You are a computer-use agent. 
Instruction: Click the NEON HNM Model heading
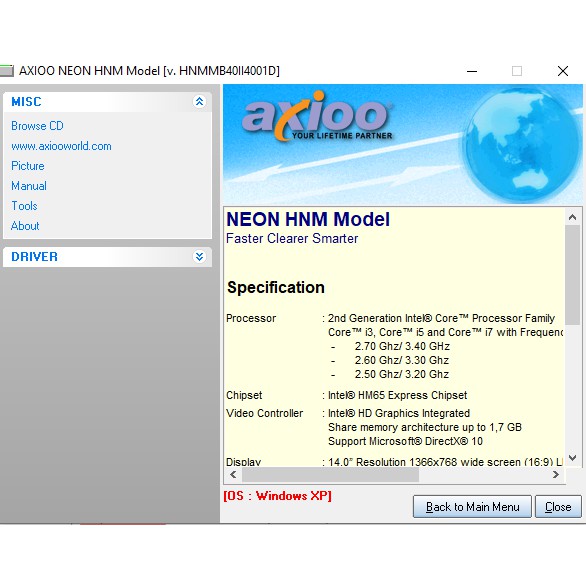tap(308, 219)
